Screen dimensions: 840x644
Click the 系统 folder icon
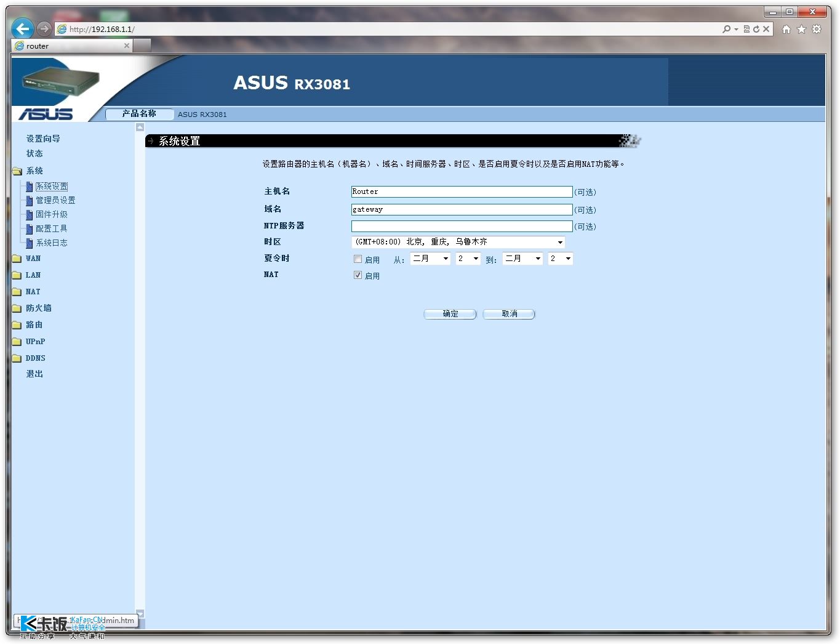17,171
